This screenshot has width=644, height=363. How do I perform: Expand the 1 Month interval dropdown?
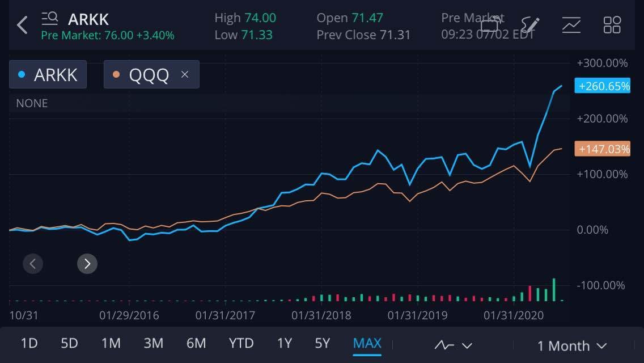pos(571,345)
